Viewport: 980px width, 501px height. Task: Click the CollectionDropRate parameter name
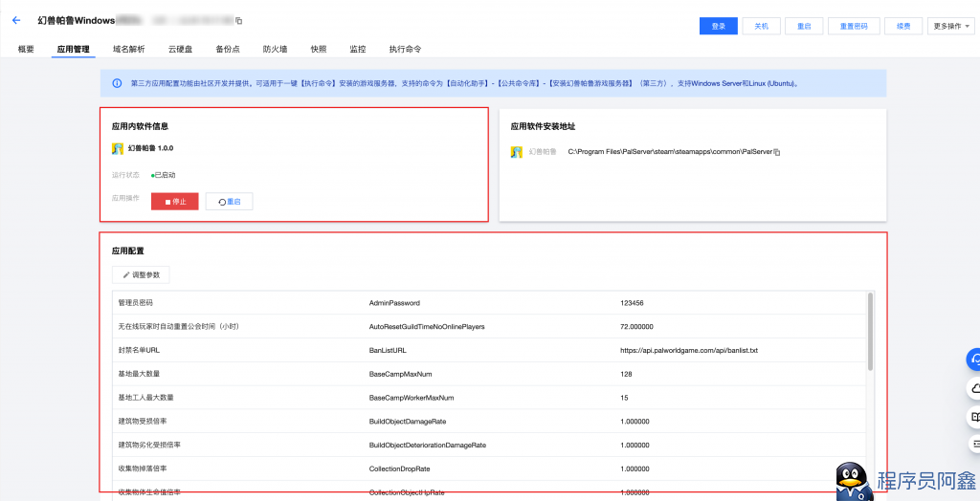tap(399, 469)
